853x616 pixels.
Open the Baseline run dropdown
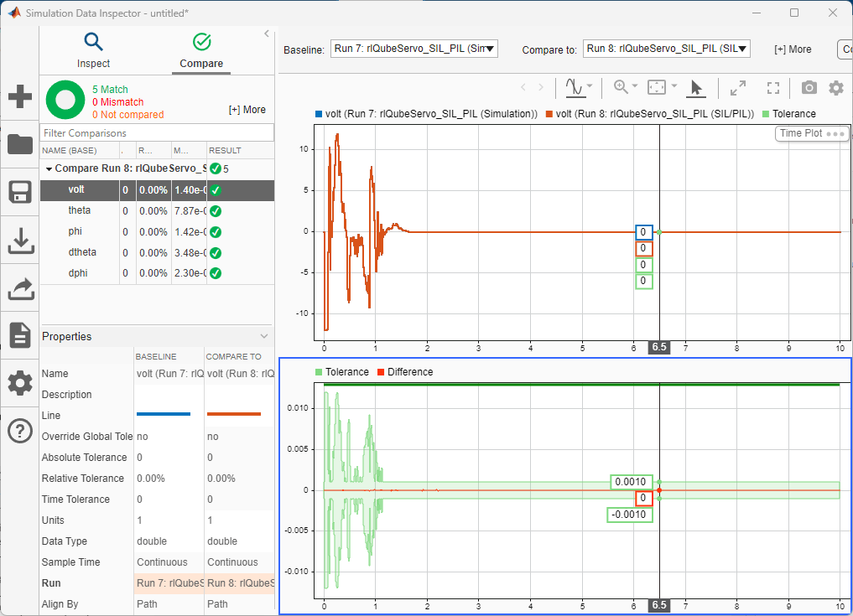pyautogui.click(x=414, y=49)
